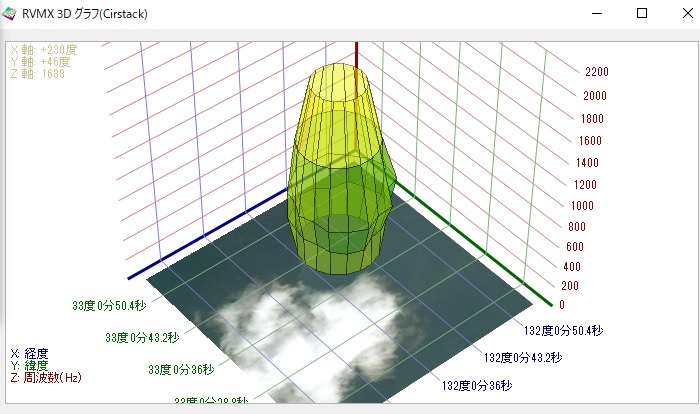The width and height of the screenshot is (700, 414).
Task: Maximize the RVMX 3D graph window
Action: pyautogui.click(x=642, y=14)
